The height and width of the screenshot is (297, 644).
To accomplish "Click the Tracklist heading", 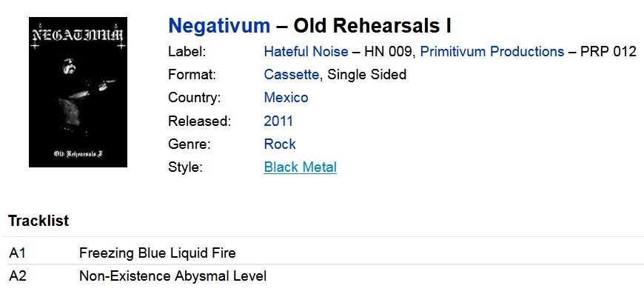I will click(x=38, y=221).
